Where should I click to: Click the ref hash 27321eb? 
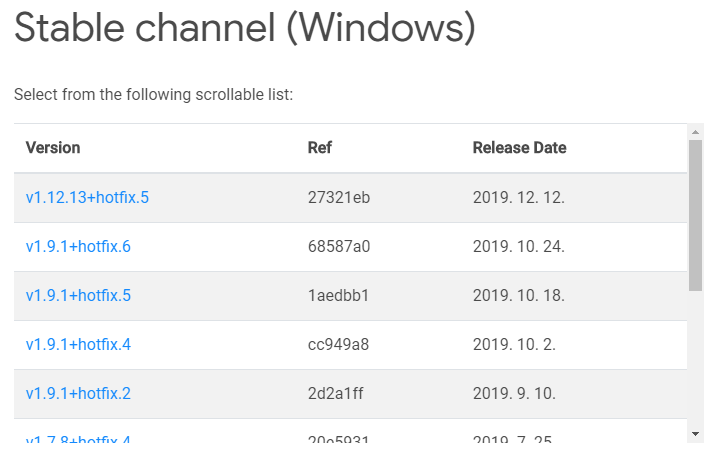339,197
